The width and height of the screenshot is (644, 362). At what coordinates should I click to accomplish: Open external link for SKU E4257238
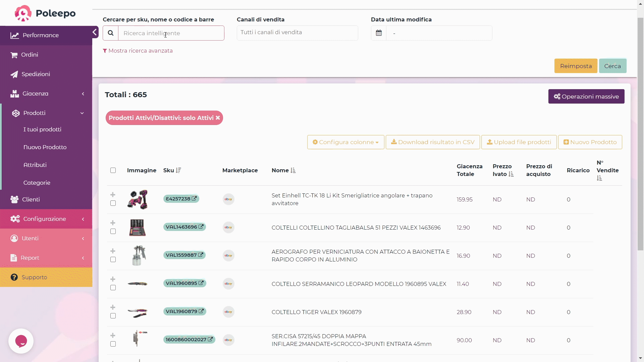click(x=194, y=198)
